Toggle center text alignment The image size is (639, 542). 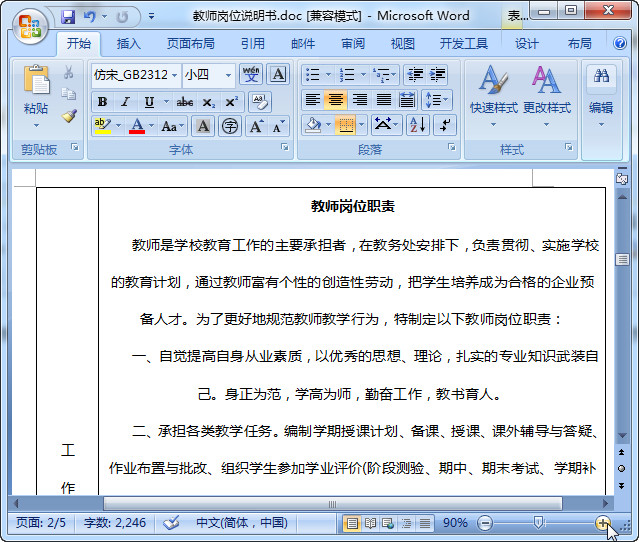336,100
